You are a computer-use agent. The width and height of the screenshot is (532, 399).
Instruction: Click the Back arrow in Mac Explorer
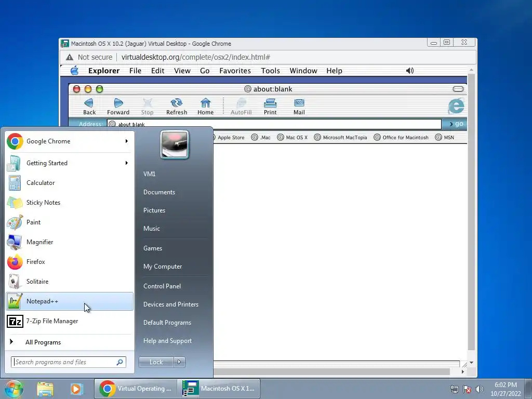click(x=89, y=106)
